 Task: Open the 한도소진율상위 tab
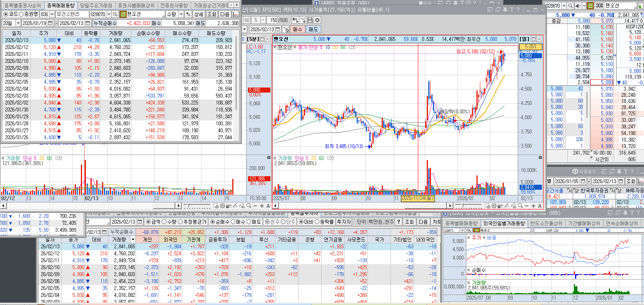point(546,223)
